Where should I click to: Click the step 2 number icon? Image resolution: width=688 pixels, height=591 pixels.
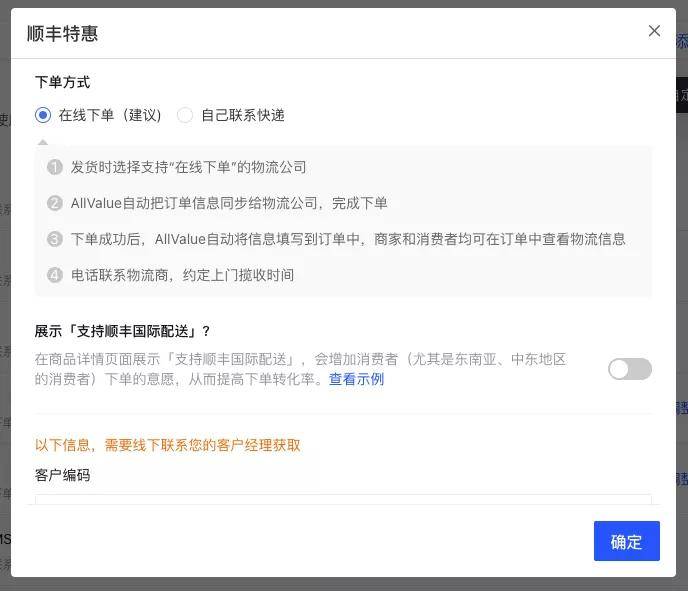click(55, 203)
